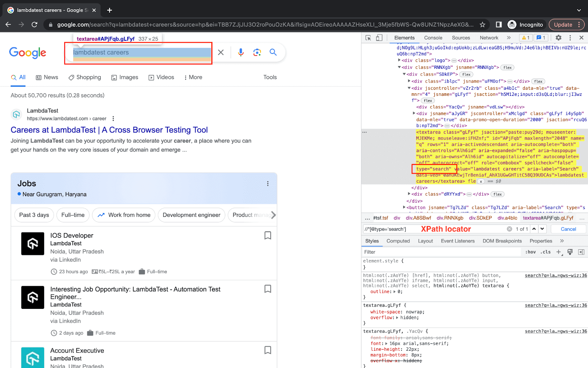This screenshot has width=588, height=368.
Task: Bookmark the IOS Developer job
Action: (x=268, y=235)
